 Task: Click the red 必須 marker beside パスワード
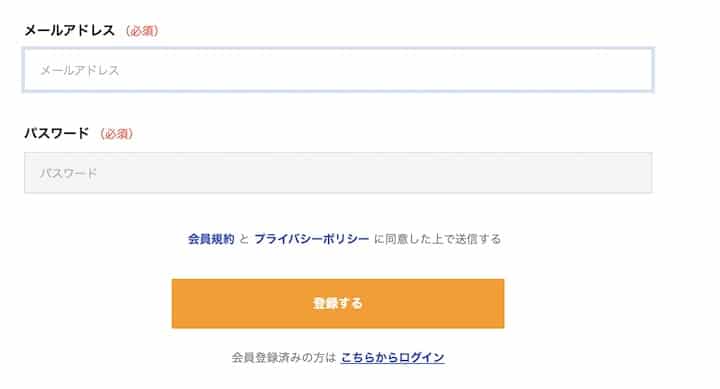tap(117, 134)
